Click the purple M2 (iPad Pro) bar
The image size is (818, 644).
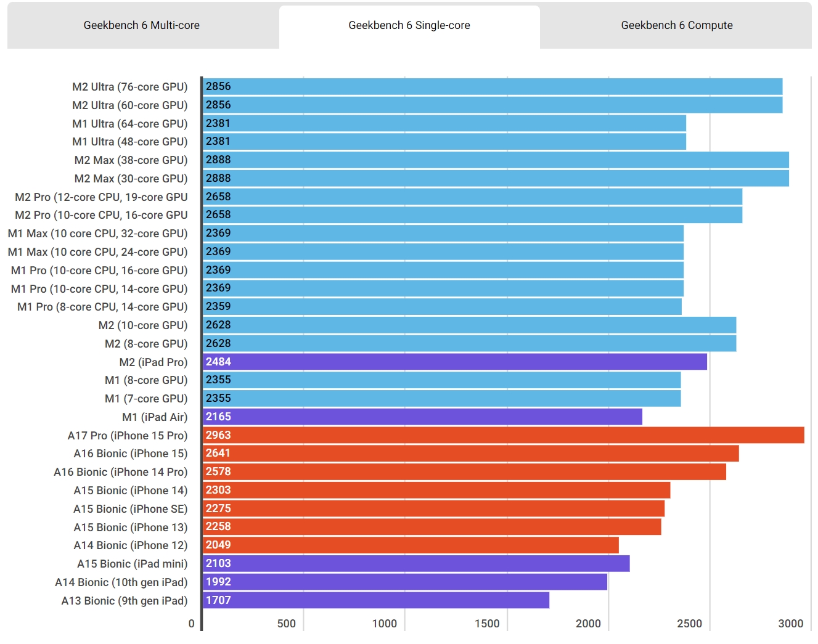455,362
